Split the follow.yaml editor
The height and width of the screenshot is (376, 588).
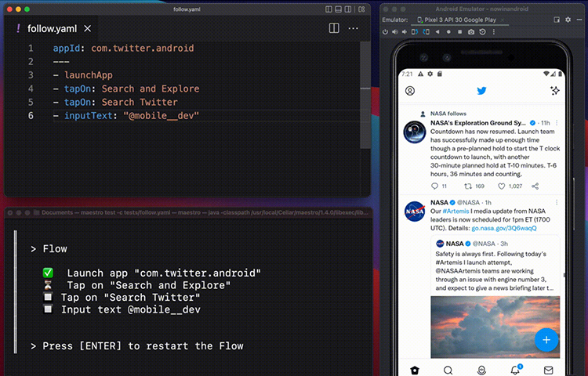334,28
